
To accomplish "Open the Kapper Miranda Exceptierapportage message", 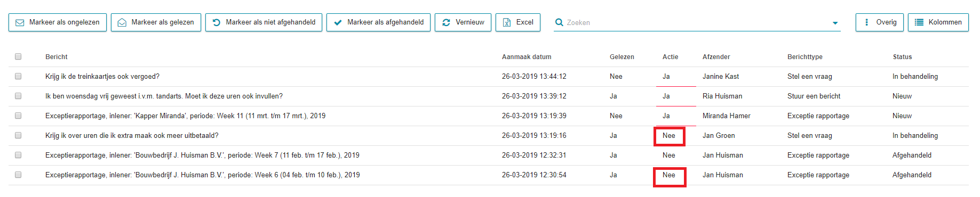I will [x=185, y=116].
